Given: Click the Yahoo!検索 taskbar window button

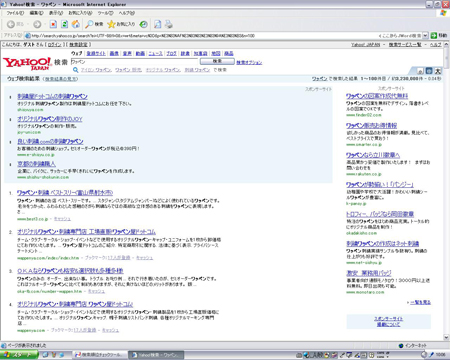Looking at the screenshot, I should pyautogui.click(x=156, y=355).
